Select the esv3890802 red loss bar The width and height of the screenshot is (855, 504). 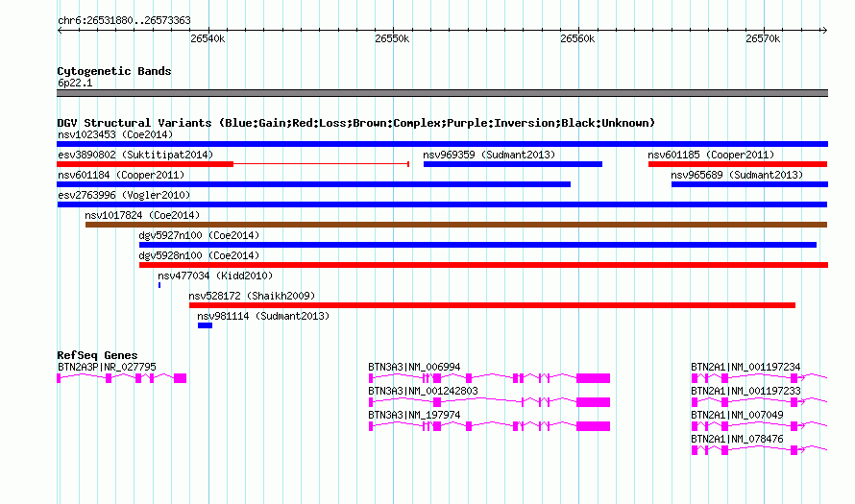point(232,164)
